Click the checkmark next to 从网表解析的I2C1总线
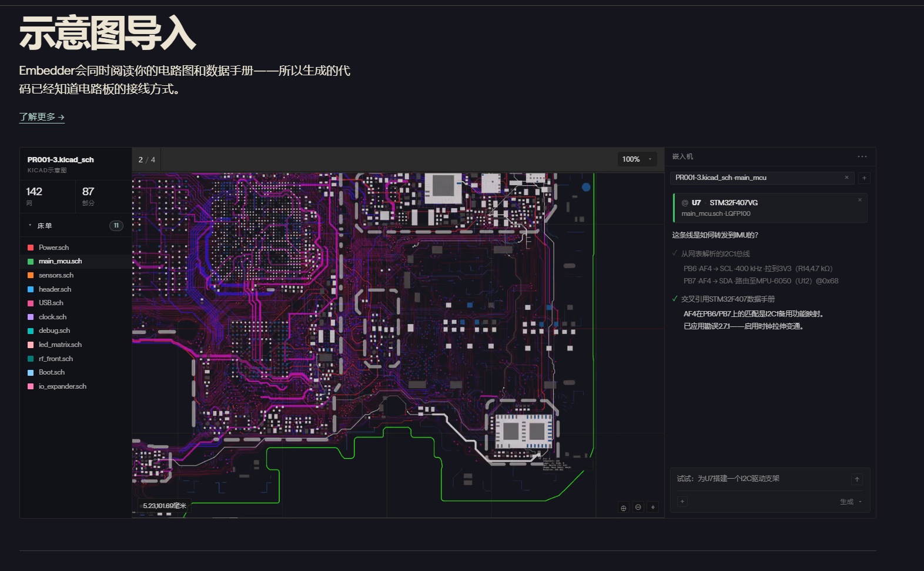This screenshot has width=924, height=571. click(675, 253)
